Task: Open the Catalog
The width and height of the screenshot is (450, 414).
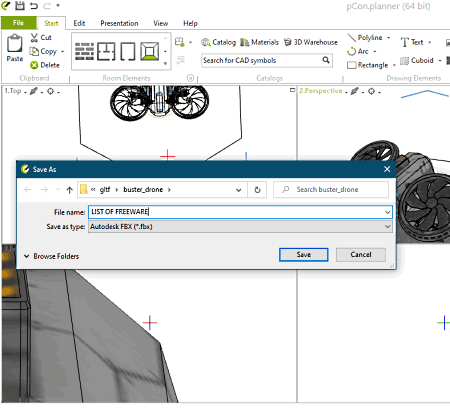Action: tap(219, 42)
